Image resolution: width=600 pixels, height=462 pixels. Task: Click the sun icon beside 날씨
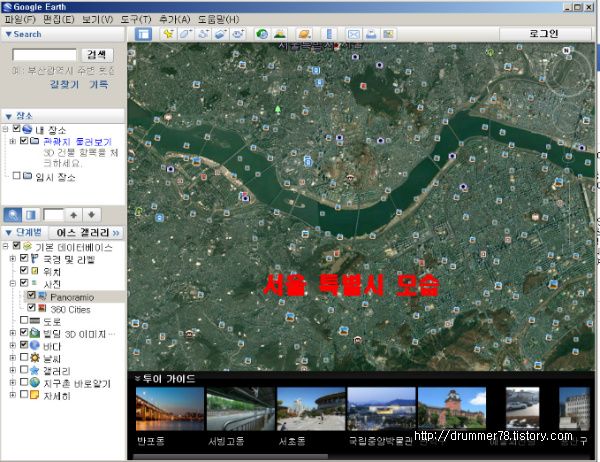click(35, 358)
